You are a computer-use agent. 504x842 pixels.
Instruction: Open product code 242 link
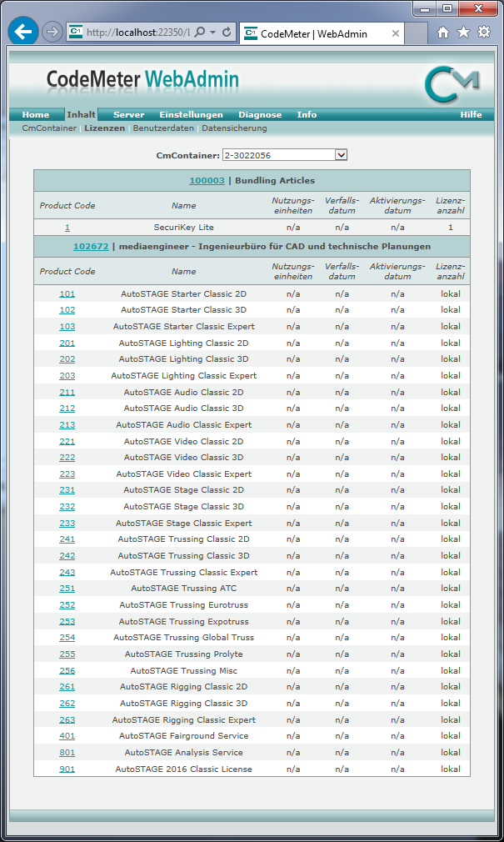point(67,556)
